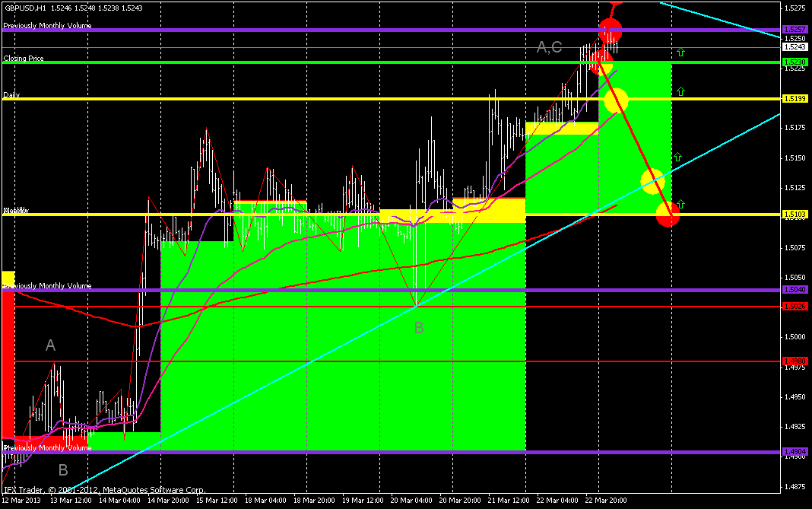812x509 pixels.
Task: Click the green up arrow beside the 1.5243 price
Action: click(680, 52)
